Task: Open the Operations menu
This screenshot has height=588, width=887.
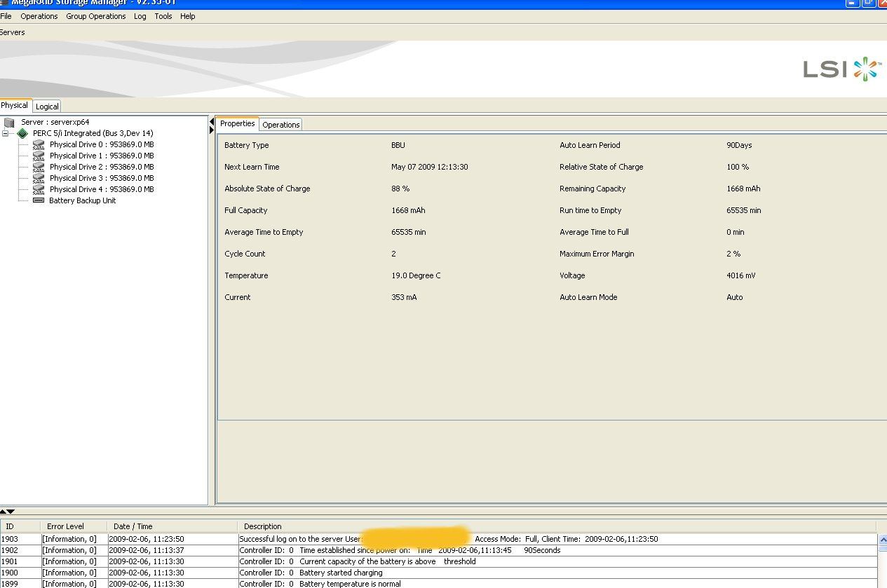Action: tap(39, 16)
